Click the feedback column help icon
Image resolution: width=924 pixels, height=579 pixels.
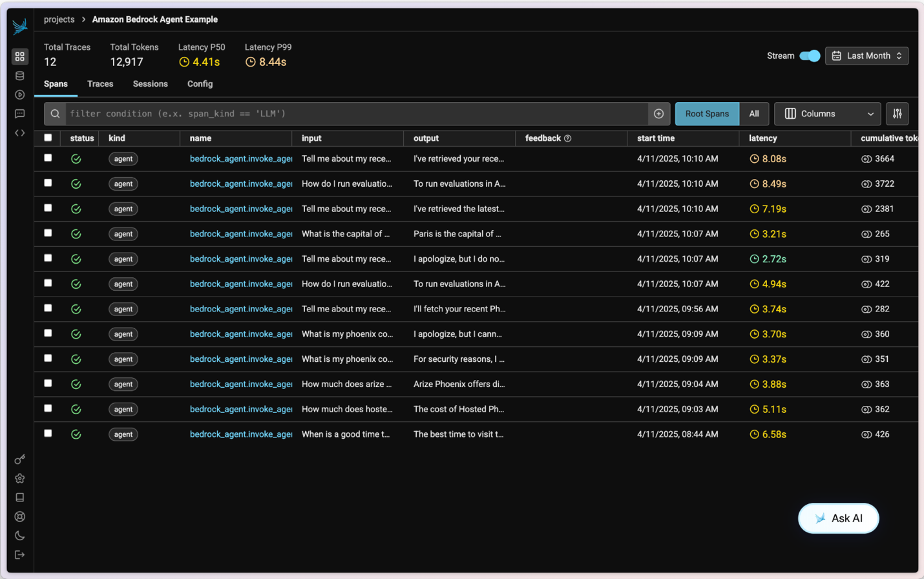(568, 138)
